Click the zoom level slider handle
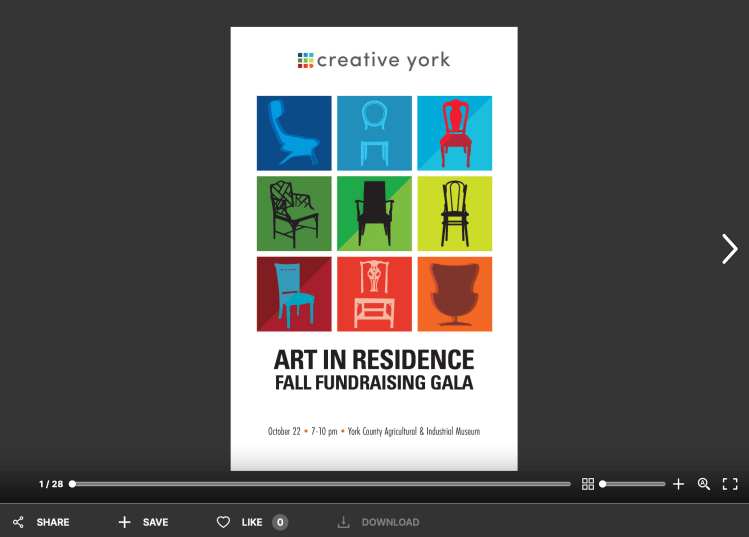Image resolution: width=749 pixels, height=537 pixels. pyautogui.click(x=602, y=484)
